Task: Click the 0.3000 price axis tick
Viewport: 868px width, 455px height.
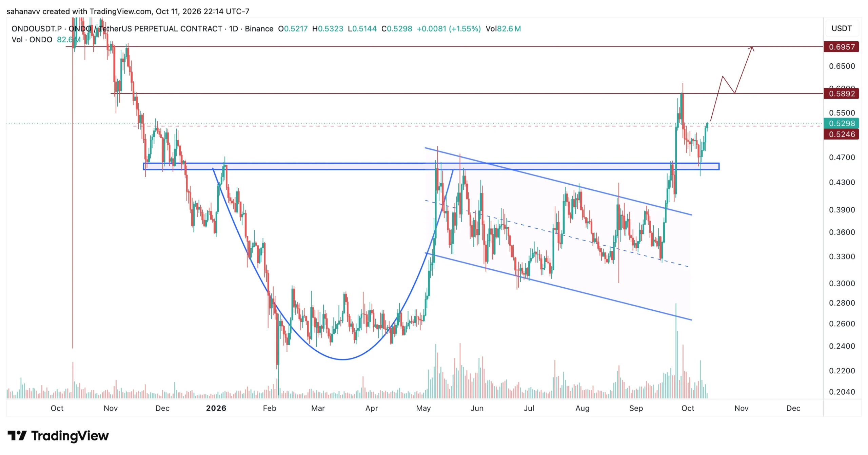Action: click(842, 283)
